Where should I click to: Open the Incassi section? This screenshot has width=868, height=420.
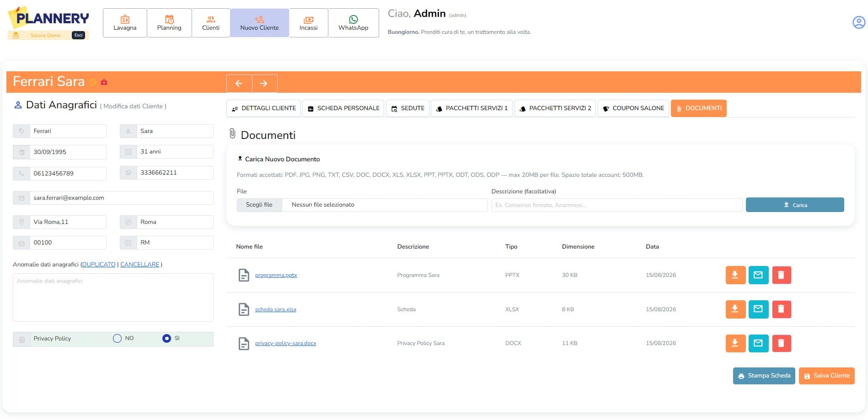point(309,23)
